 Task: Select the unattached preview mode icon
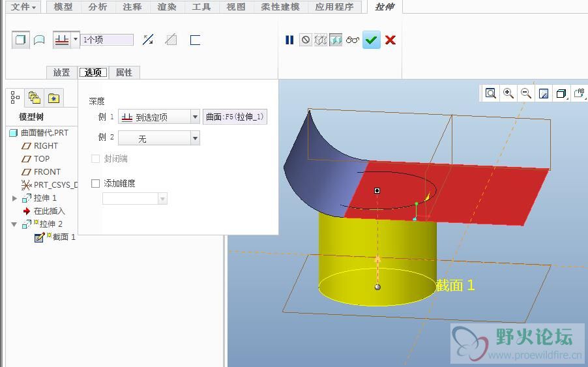coord(321,40)
